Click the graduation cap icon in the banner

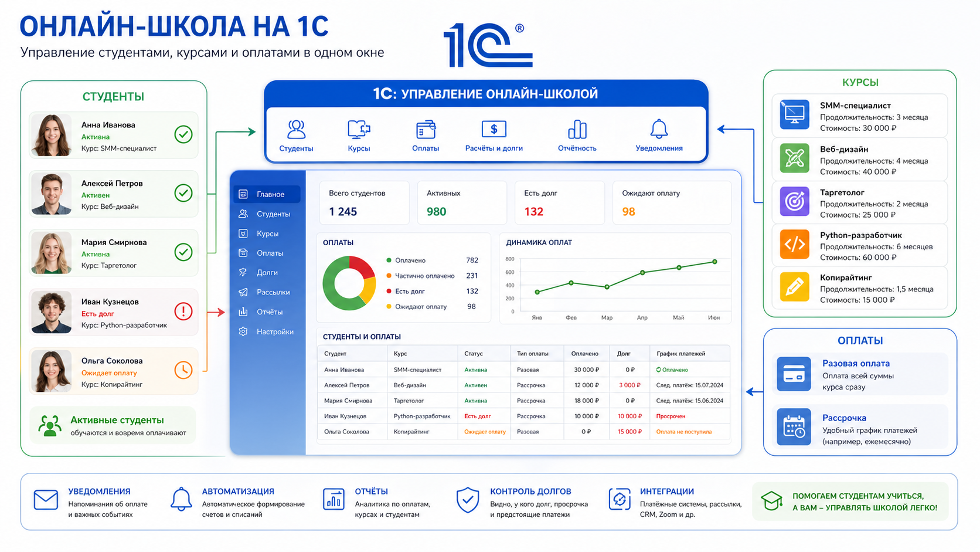pyautogui.click(x=772, y=500)
